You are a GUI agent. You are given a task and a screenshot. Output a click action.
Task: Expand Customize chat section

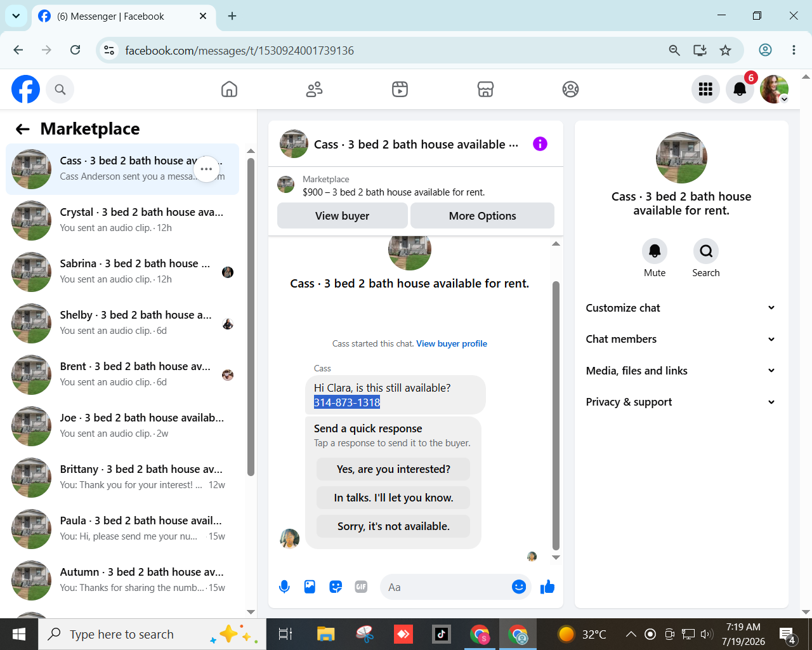click(x=681, y=308)
